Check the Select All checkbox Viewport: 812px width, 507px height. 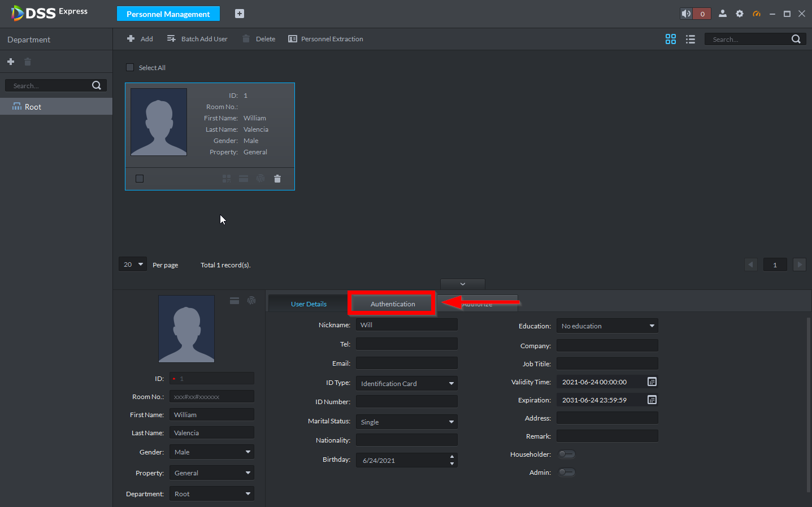coord(130,67)
